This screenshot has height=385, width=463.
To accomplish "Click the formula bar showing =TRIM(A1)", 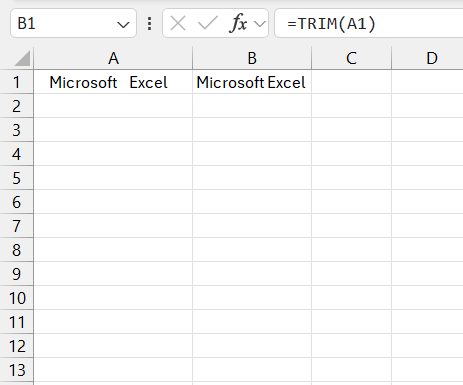I will 368,23.
